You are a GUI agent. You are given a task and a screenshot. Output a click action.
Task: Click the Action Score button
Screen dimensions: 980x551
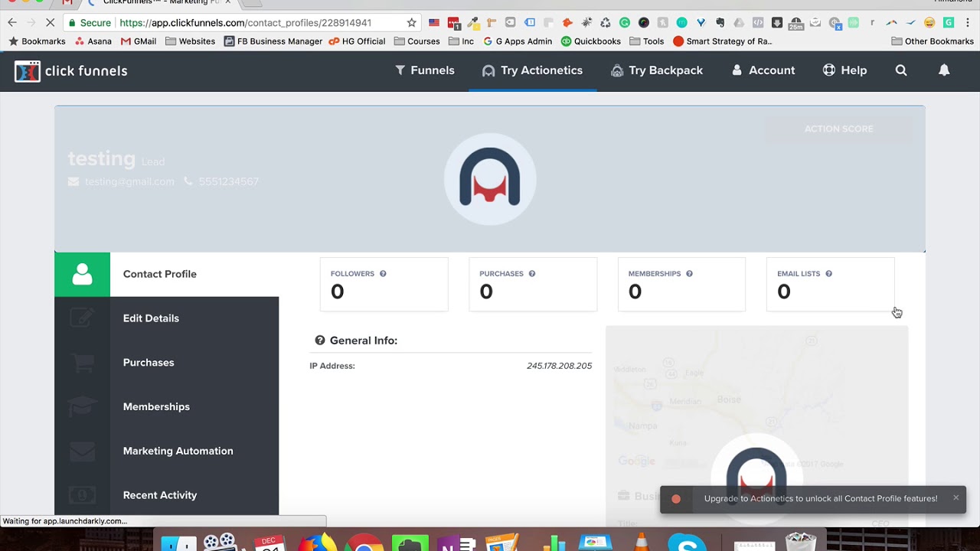point(838,129)
